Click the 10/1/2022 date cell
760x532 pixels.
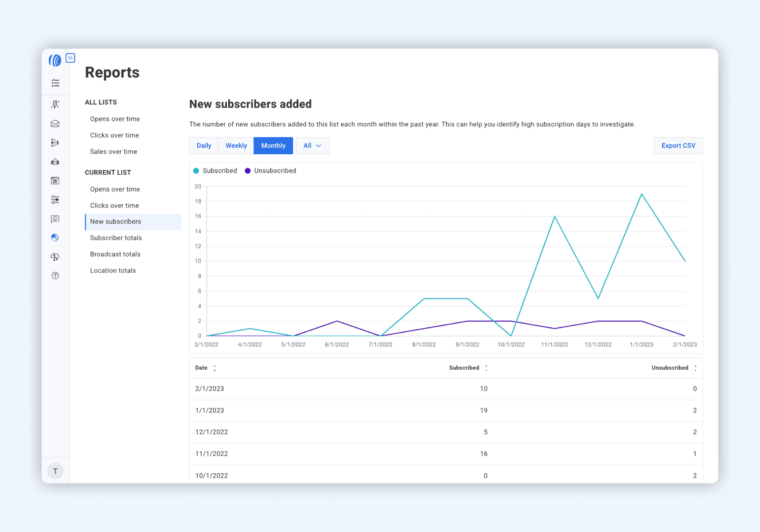(x=212, y=476)
